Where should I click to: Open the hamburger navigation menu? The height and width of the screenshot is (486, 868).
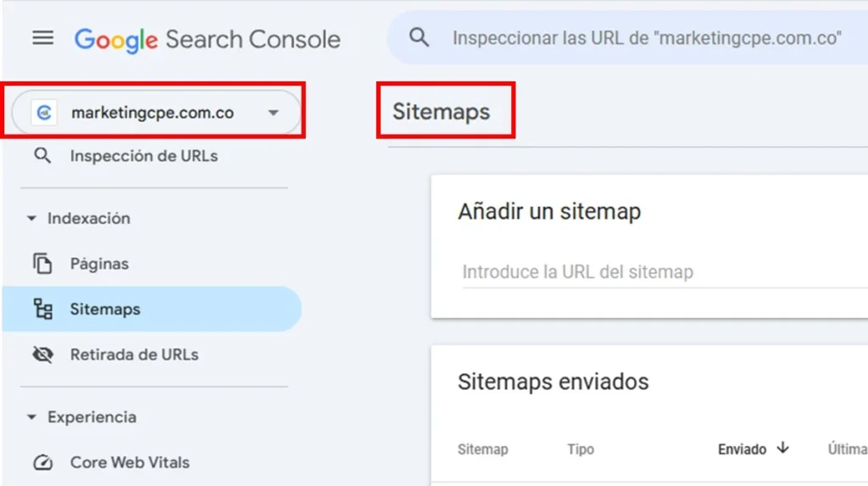pos(42,37)
